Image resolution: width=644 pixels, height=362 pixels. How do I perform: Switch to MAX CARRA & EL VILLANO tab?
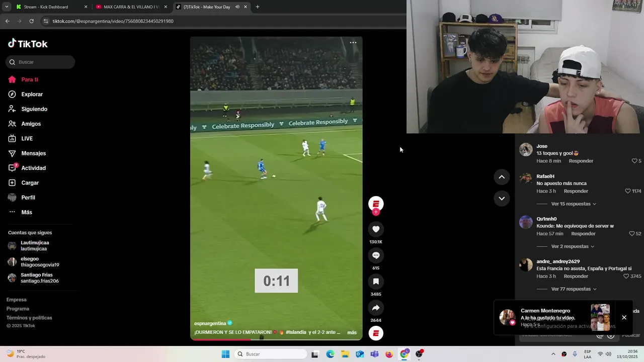click(131, 7)
